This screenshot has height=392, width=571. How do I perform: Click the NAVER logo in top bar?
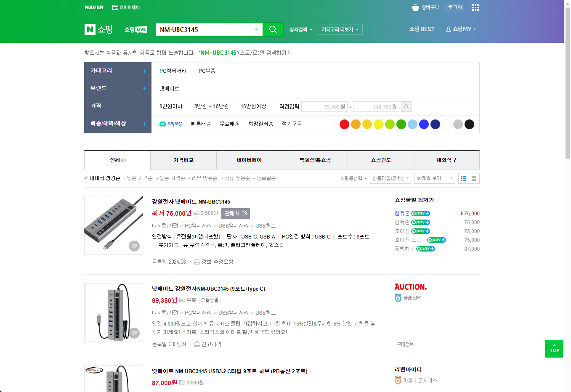(94, 7)
